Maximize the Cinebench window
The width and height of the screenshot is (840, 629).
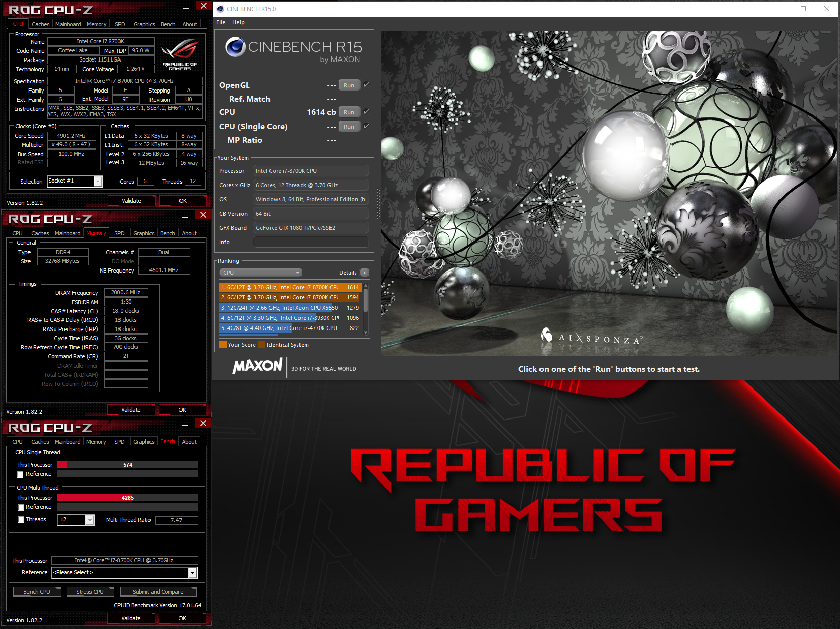tap(803, 9)
